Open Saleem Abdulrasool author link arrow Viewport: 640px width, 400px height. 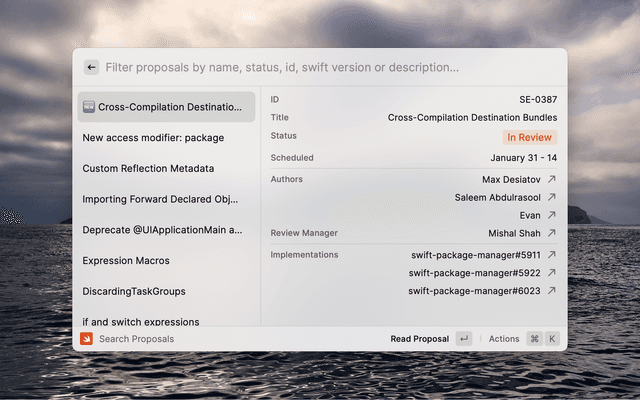(551, 197)
